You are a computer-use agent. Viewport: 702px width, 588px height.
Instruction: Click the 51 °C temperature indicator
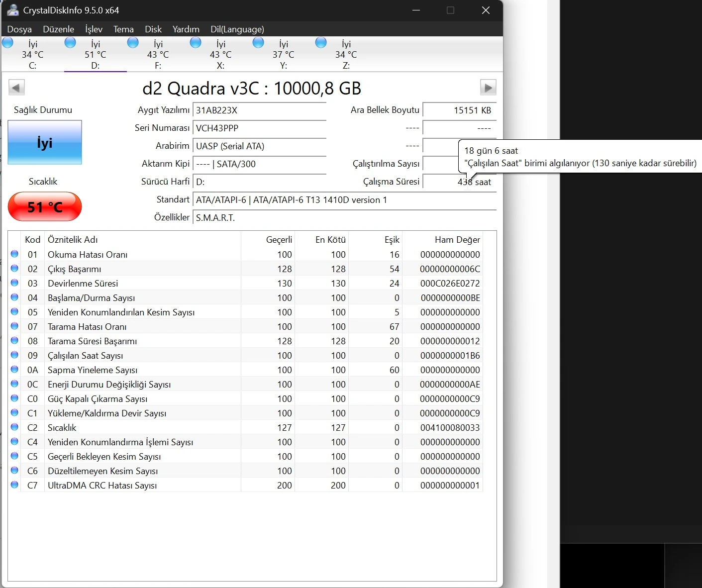(45, 206)
